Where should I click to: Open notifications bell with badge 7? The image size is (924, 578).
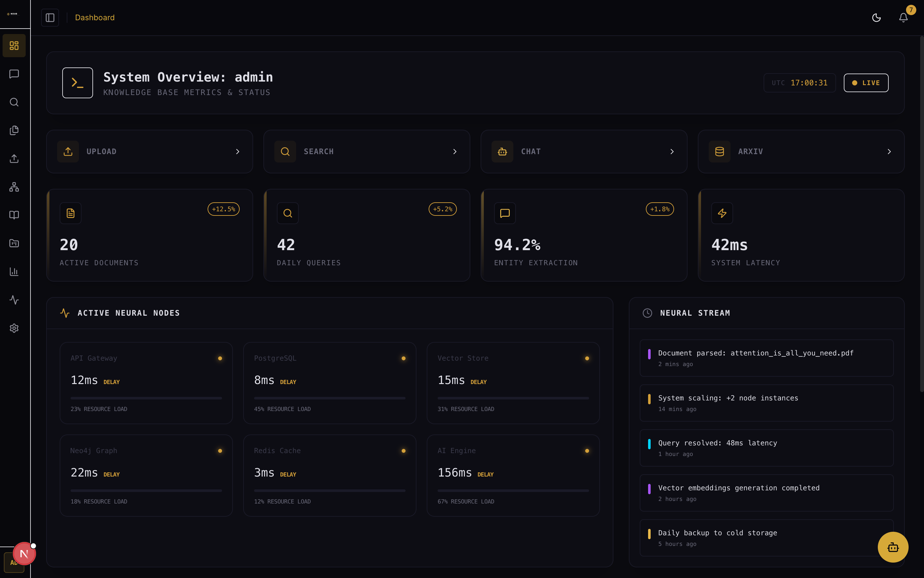click(x=903, y=18)
